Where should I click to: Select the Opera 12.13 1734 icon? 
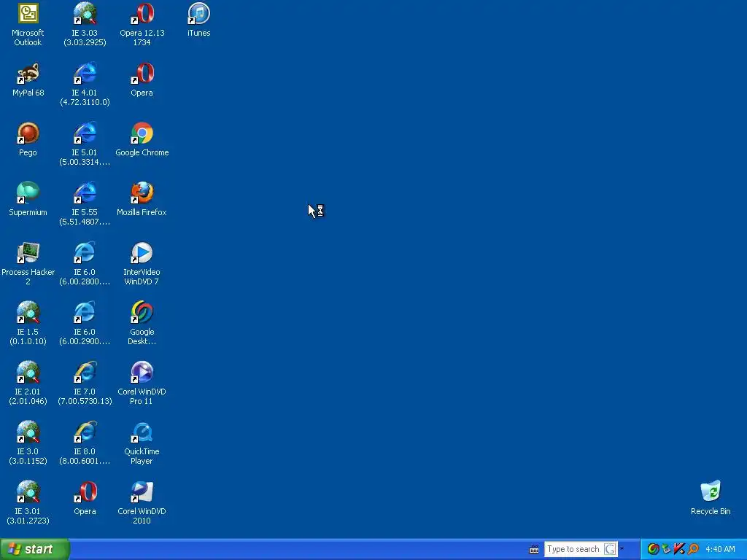[x=142, y=13]
